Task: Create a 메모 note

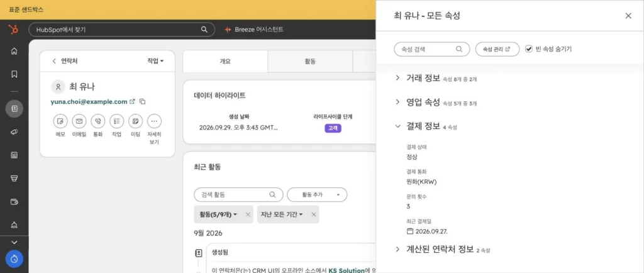Action: tap(60, 121)
